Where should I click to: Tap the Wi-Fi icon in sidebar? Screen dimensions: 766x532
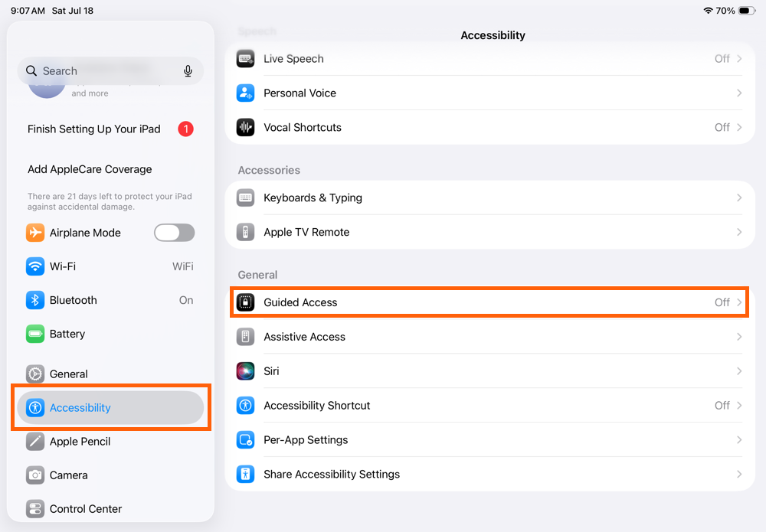[35, 266]
